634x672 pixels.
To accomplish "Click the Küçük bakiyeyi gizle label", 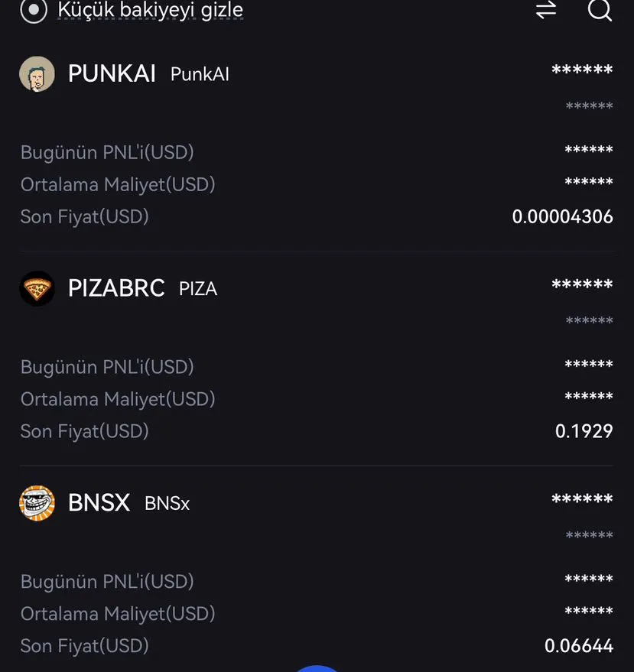I will (151, 11).
